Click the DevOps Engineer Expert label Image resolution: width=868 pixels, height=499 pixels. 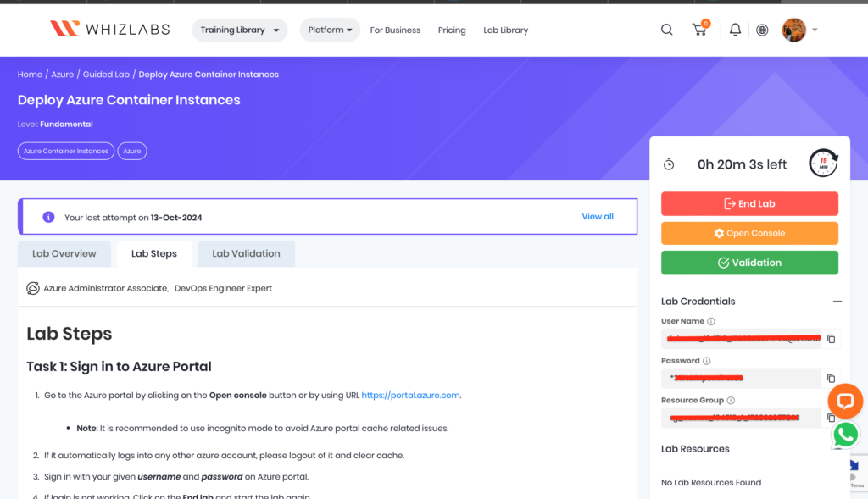pyautogui.click(x=223, y=288)
